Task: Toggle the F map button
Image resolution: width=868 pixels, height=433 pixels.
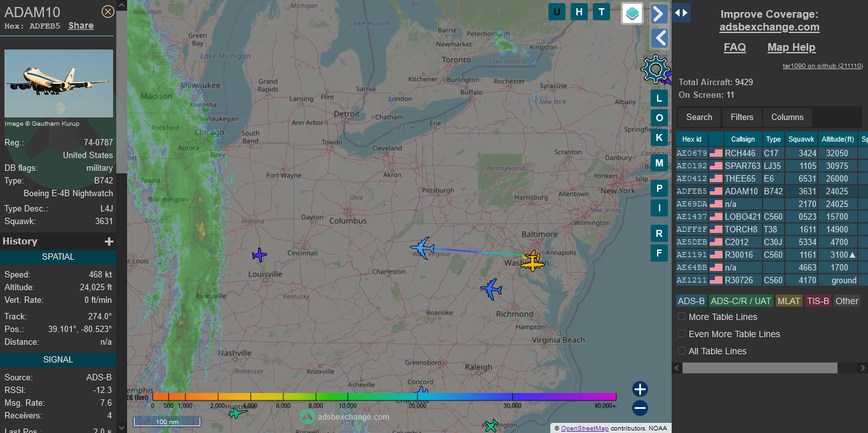Action: point(659,253)
